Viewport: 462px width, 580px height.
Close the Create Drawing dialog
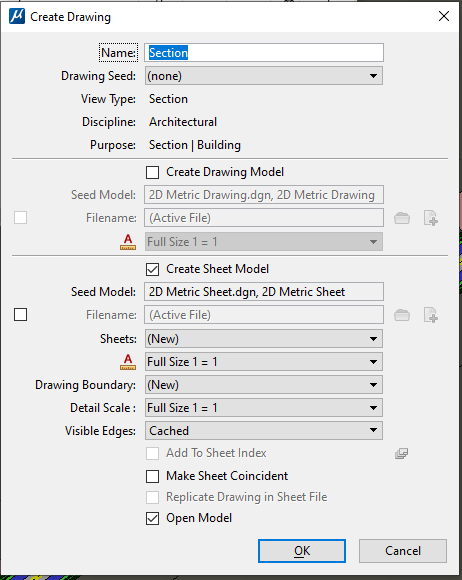coord(444,16)
